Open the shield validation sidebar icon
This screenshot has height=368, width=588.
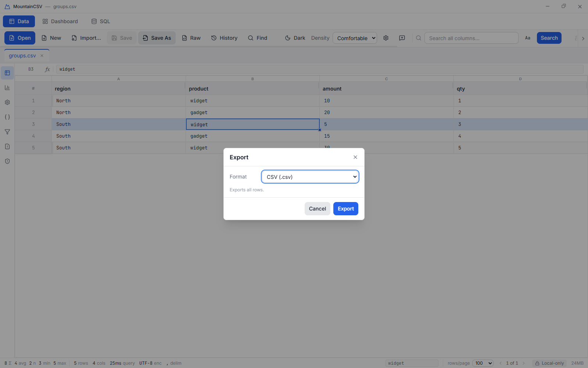pyautogui.click(x=7, y=161)
